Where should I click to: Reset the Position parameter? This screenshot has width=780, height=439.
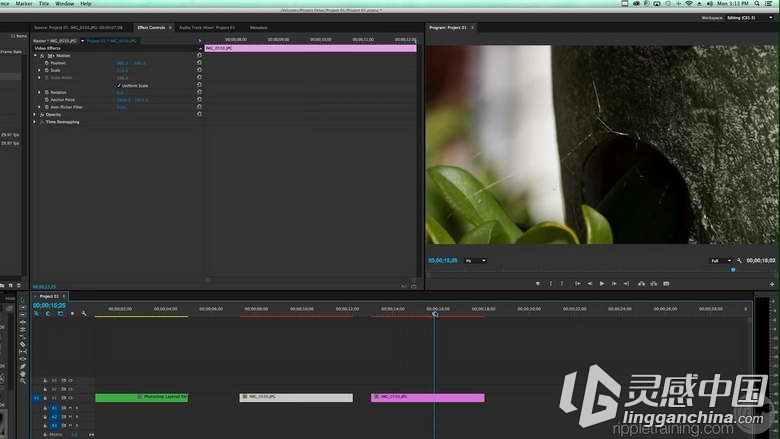pyautogui.click(x=199, y=63)
